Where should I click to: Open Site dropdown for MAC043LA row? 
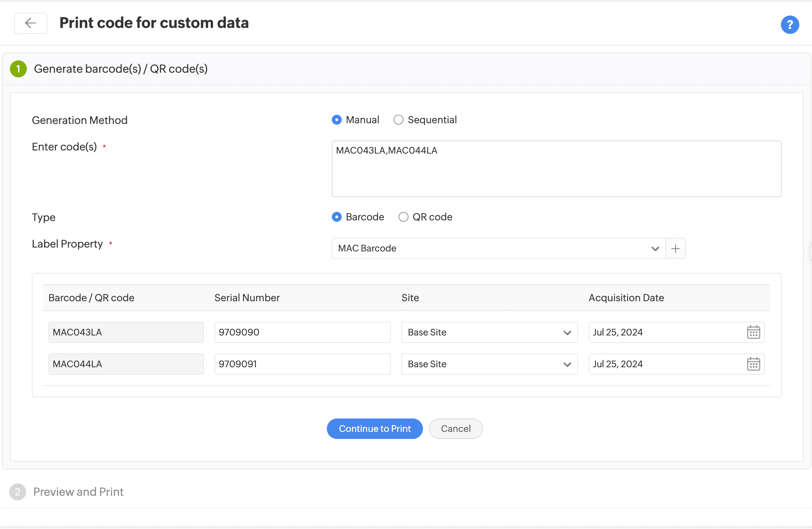click(489, 332)
